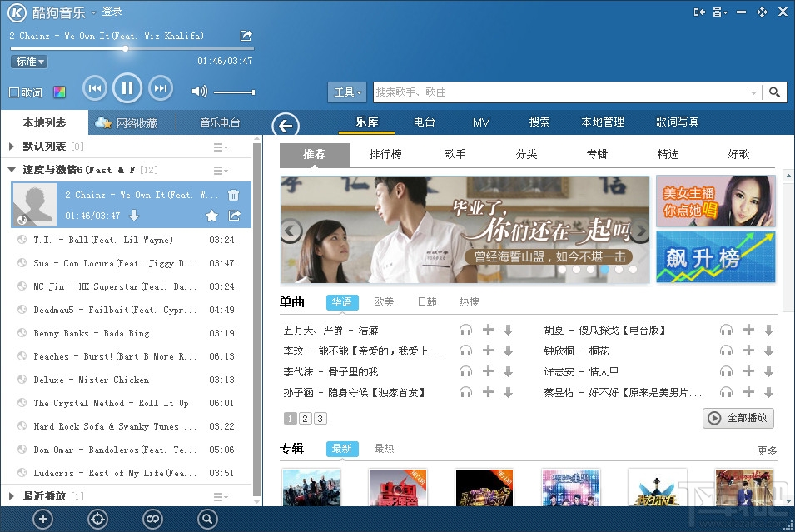Open the 分类 category section
The image size is (795, 532).
pyautogui.click(x=526, y=154)
